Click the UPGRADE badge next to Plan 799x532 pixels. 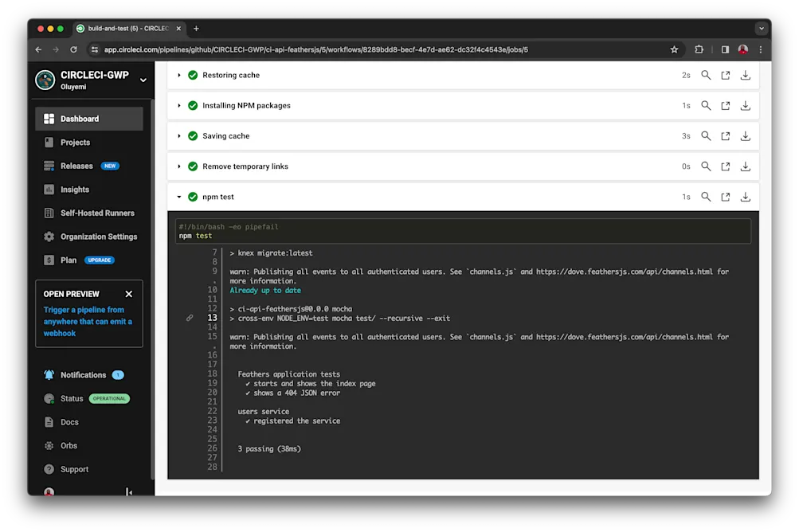pyautogui.click(x=100, y=260)
